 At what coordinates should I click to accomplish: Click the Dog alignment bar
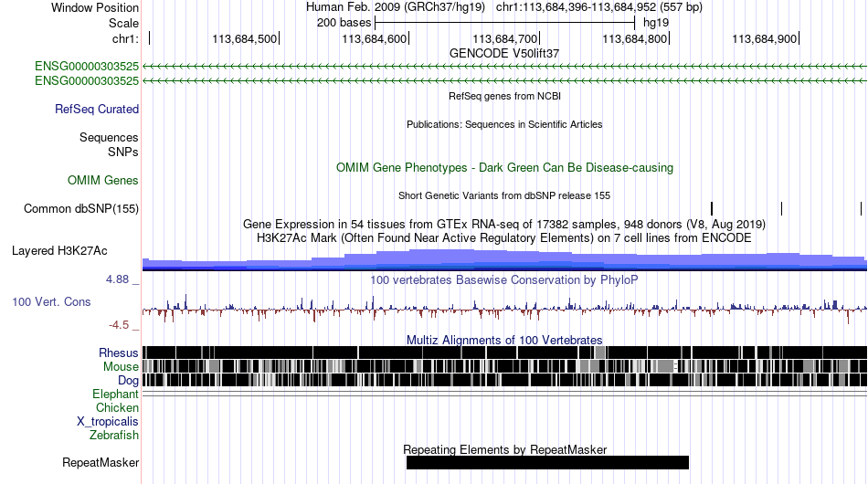pos(504,380)
